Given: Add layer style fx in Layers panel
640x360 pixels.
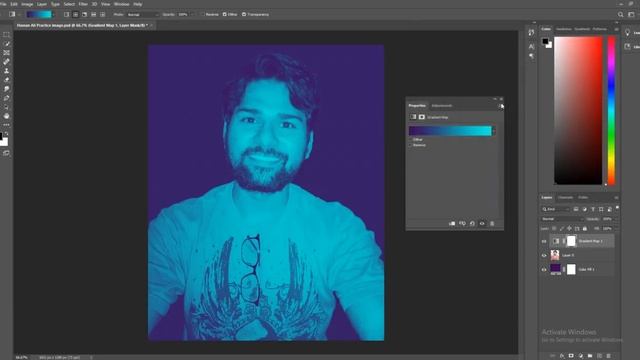Looking at the screenshot, I should (x=562, y=356).
